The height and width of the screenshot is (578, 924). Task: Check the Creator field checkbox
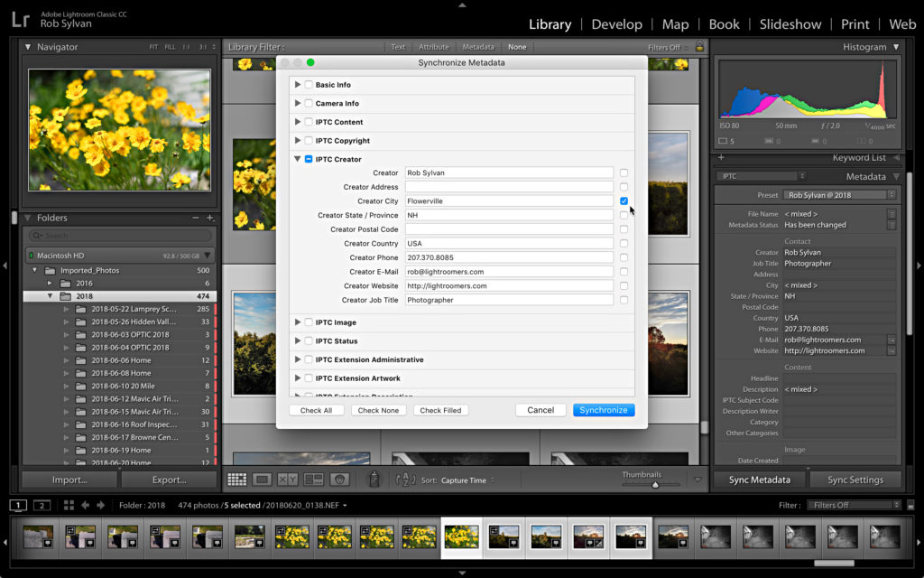[x=624, y=172]
